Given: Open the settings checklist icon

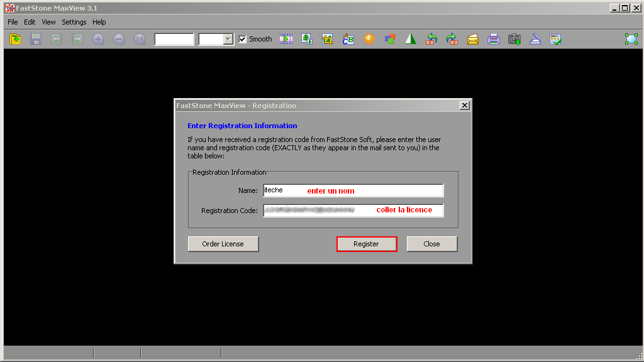Looking at the screenshot, I should (555, 39).
